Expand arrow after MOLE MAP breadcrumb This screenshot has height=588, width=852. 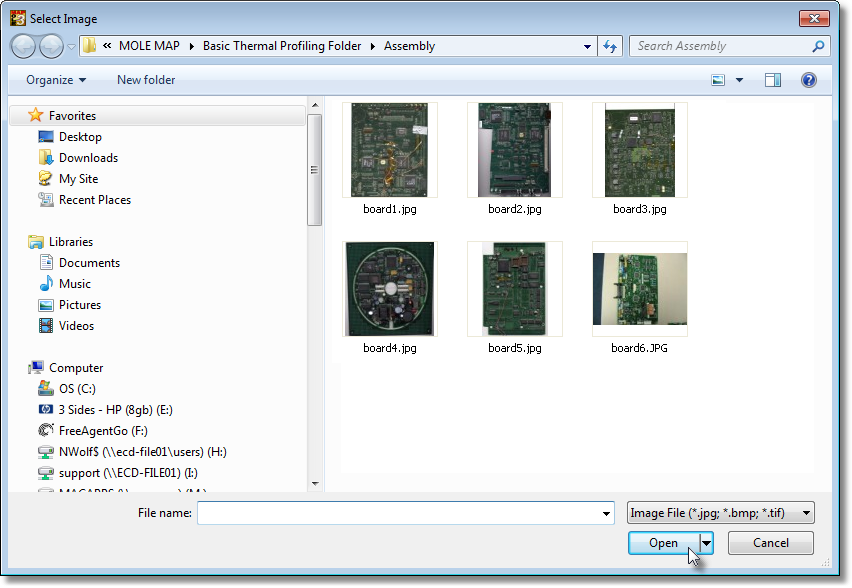point(191,47)
